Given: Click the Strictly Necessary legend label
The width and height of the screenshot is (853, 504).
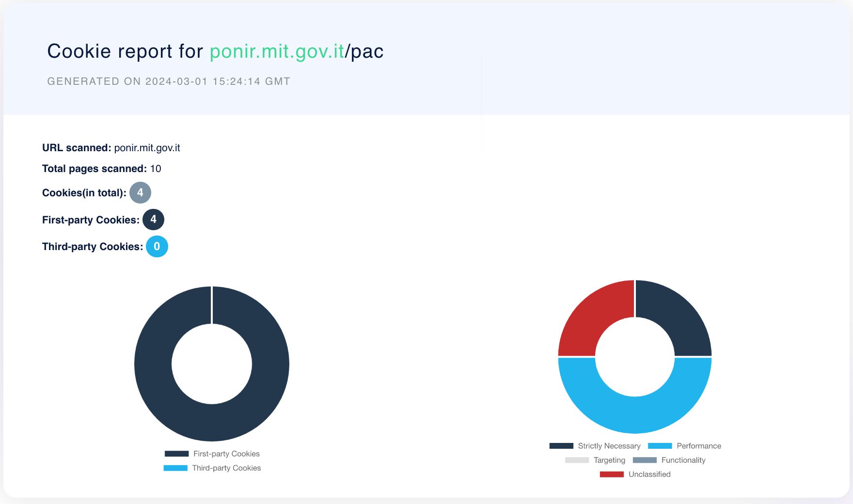Looking at the screenshot, I should pyautogui.click(x=609, y=446).
